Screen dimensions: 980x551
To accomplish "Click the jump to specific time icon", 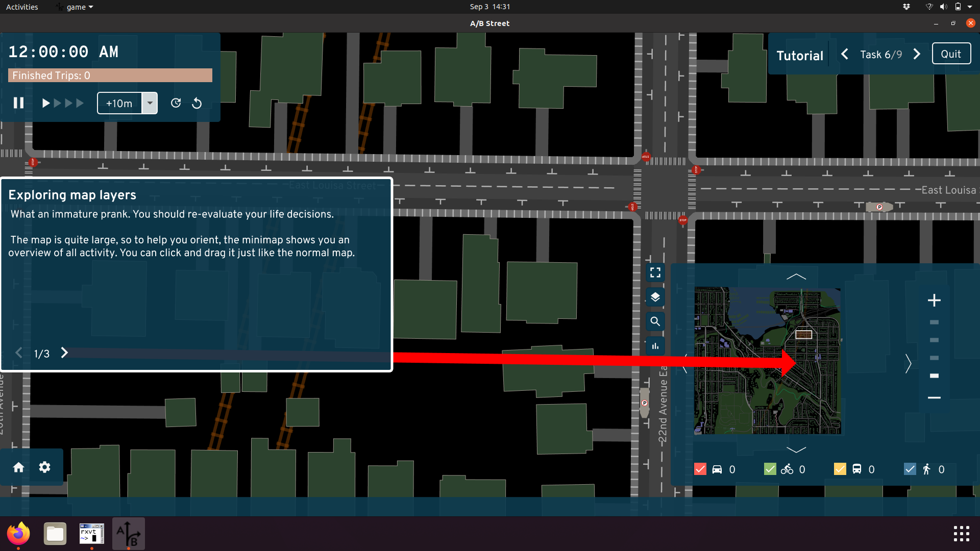I will point(176,103).
